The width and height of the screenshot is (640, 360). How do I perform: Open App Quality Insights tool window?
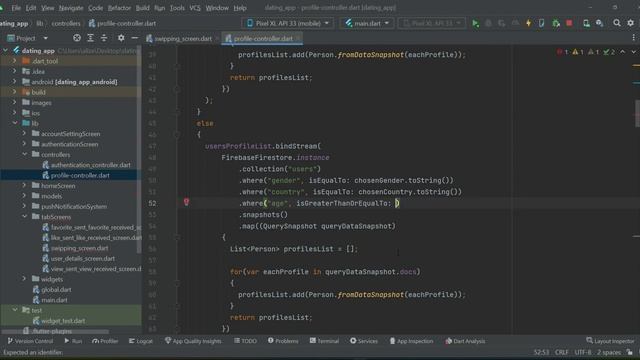click(193, 341)
